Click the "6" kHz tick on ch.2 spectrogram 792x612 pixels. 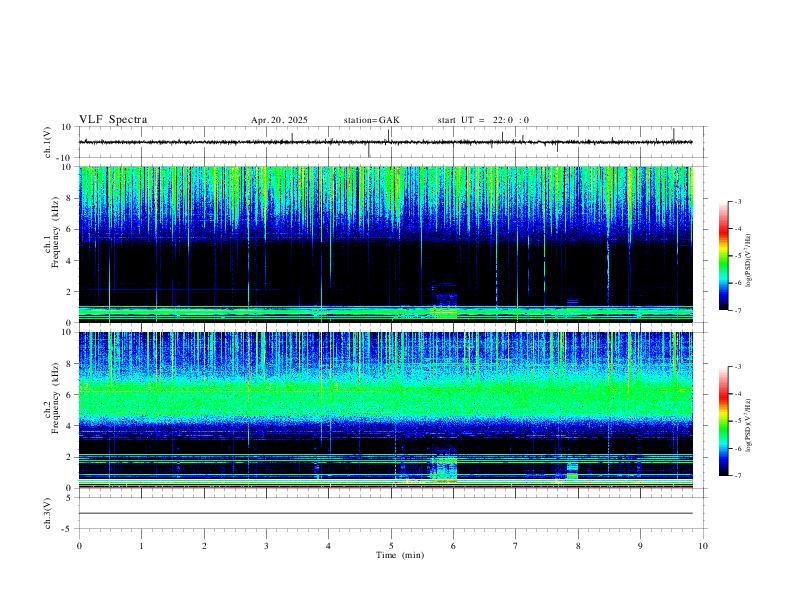[70, 395]
